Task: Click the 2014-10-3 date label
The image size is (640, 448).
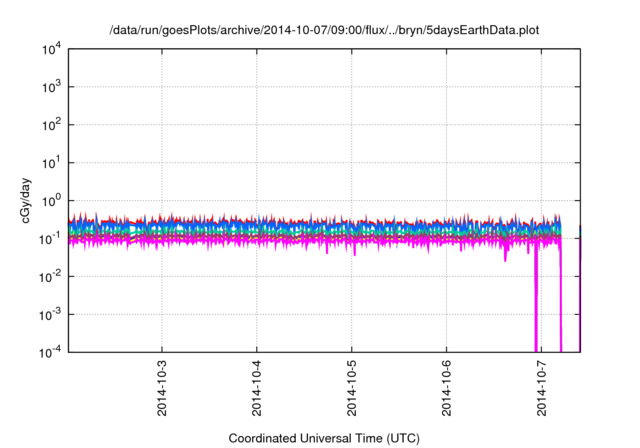Action: 162,388
